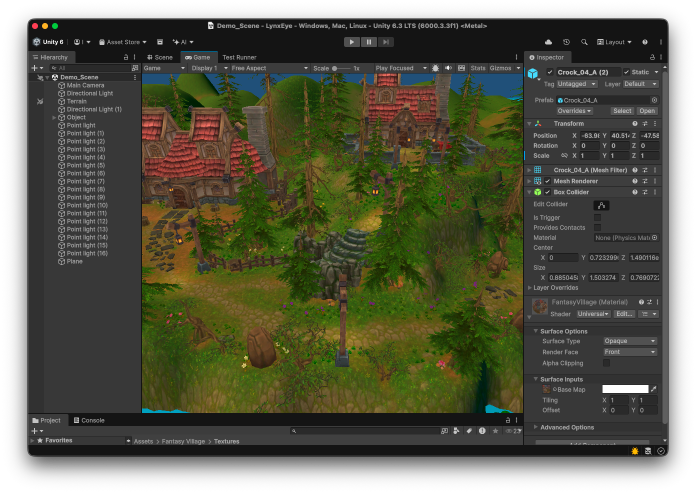Toggle the Hierarchy panel lock icon
Image resolution: width=696 pixels, height=493 pixels.
(x=126, y=57)
